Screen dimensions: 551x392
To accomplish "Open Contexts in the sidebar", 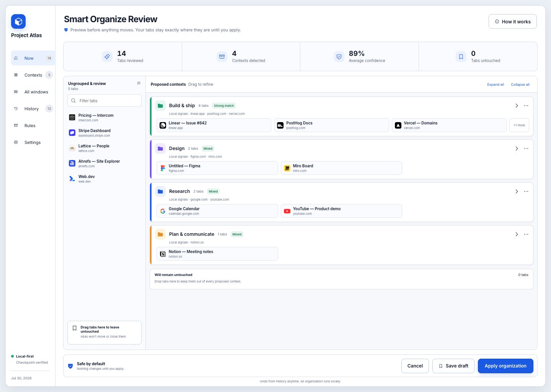I will tap(33, 75).
